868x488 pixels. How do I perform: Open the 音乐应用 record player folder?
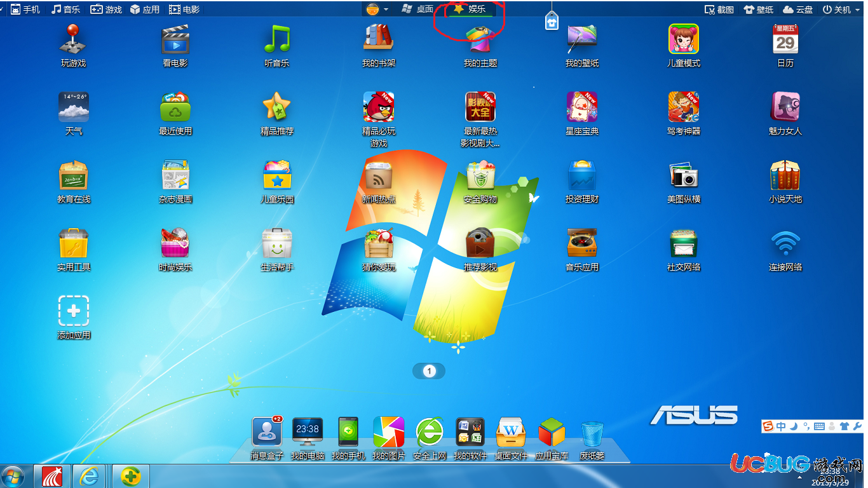[582, 243]
